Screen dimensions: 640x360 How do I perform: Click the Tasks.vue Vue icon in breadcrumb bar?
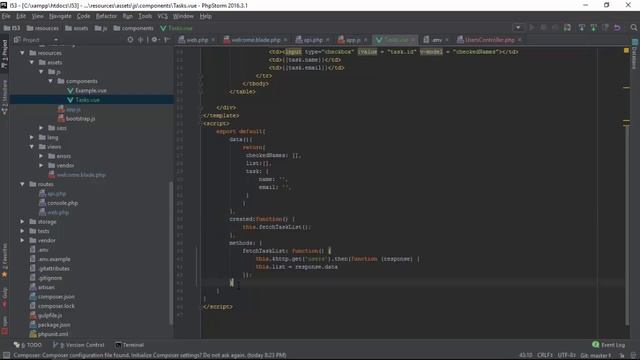163,28
